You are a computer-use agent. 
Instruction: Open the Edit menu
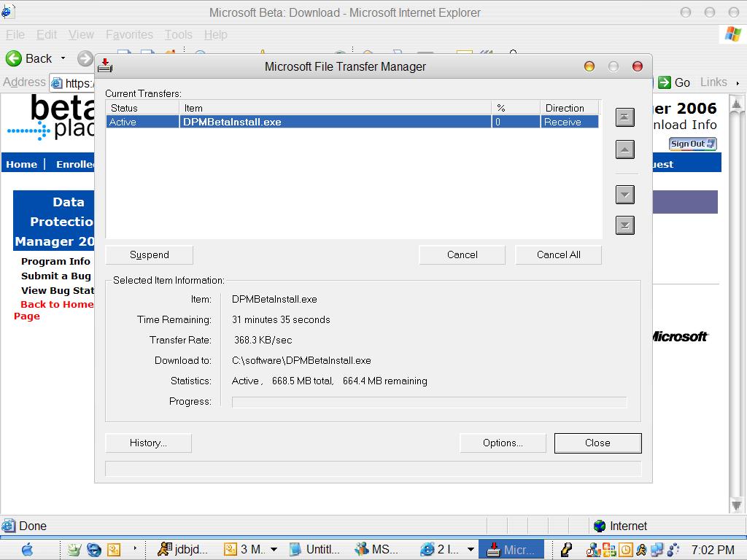click(x=46, y=35)
